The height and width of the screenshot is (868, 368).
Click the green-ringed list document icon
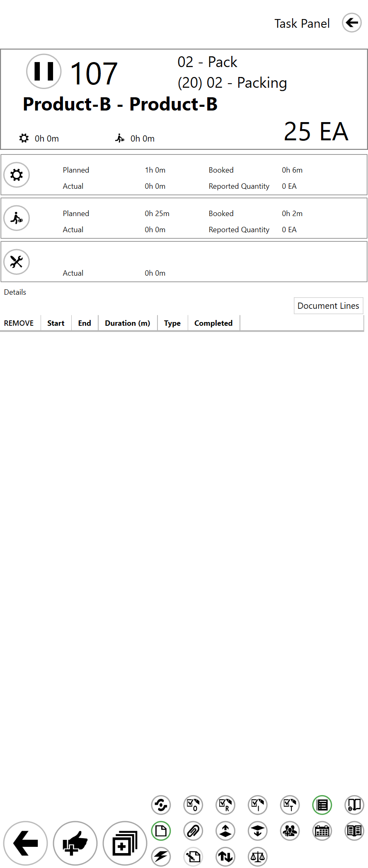(x=322, y=805)
